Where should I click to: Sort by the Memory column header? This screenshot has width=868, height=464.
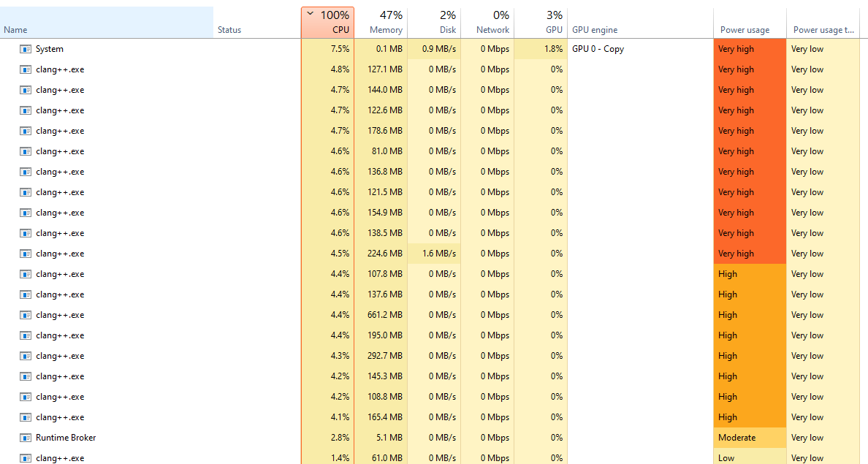(386, 23)
